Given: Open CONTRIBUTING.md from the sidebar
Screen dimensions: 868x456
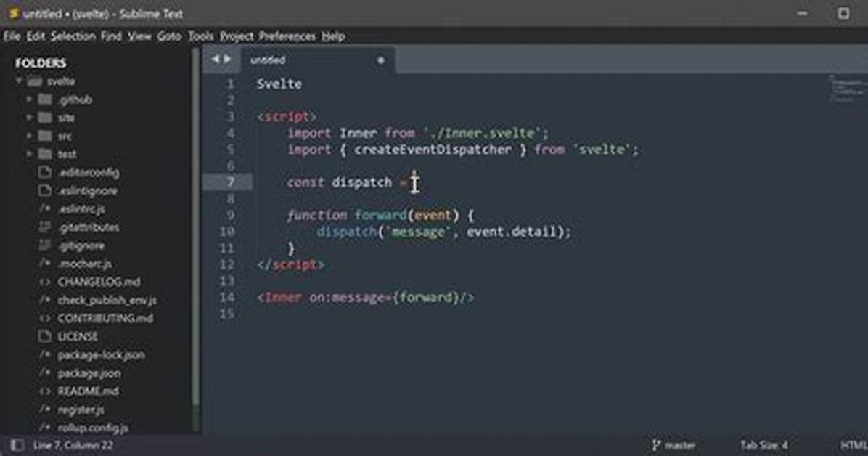Looking at the screenshot, I should tap(105, 319).
